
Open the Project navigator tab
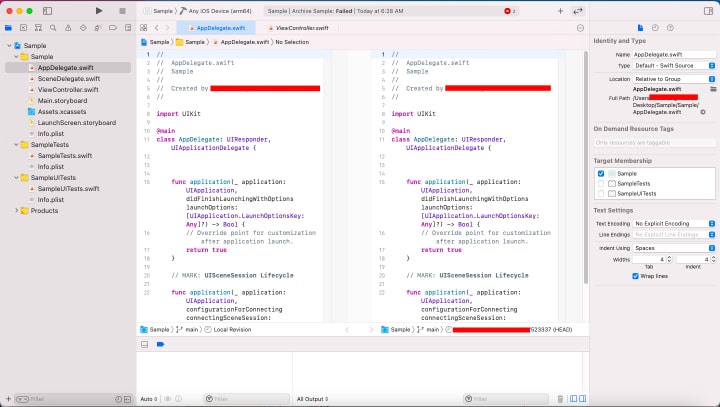coord(8,28)
